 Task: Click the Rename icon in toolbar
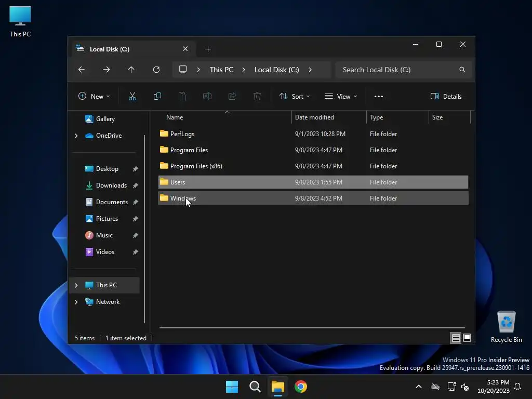click(207, 96)
